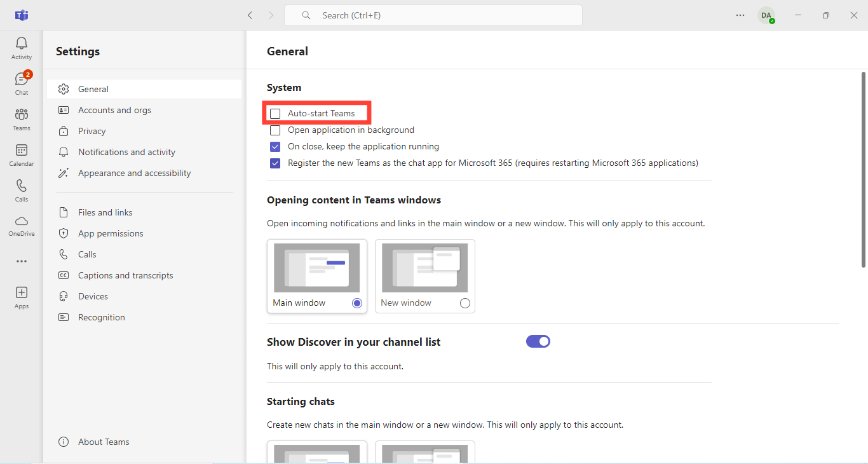This screenshot has height=464, width=868.
Task: Click the file icon beside Files and links
Action: 64,212
